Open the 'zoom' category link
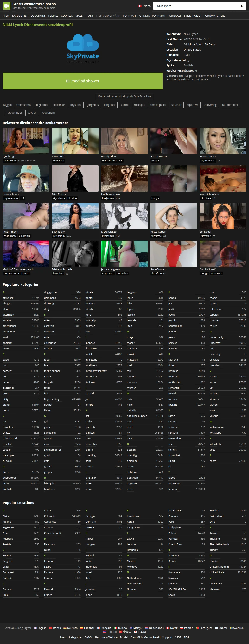 pyautogui.click(x=213, y=461)
